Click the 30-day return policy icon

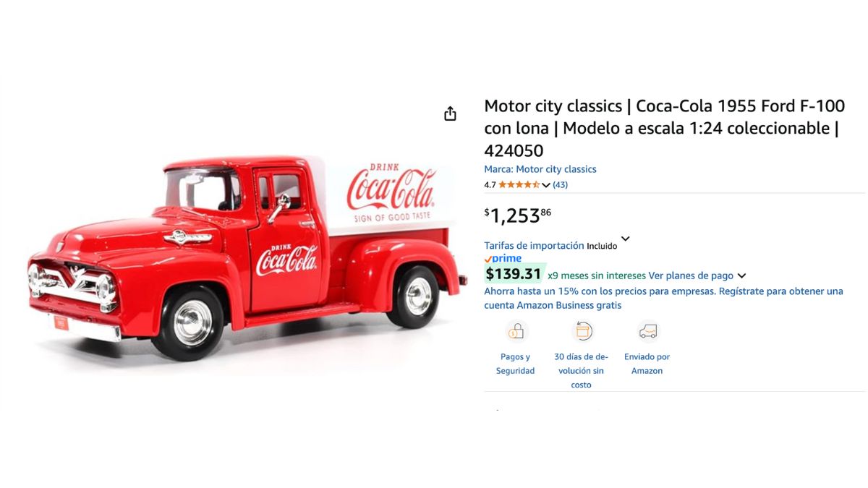[x=582, y=332]
